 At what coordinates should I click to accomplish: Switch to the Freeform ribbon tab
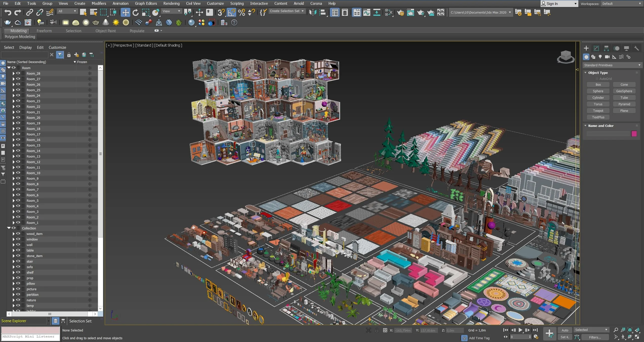point(44,31)
